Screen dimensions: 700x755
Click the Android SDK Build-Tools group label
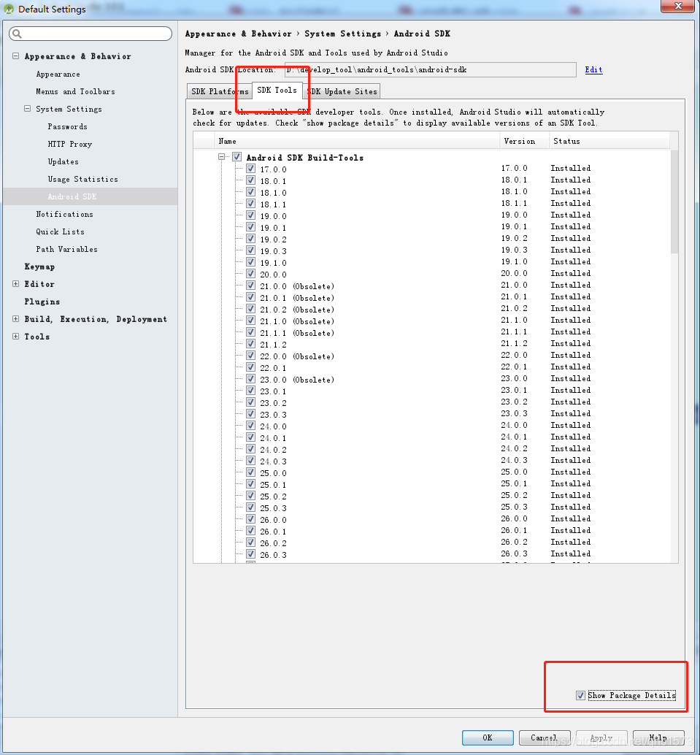[x=305, y=158]
